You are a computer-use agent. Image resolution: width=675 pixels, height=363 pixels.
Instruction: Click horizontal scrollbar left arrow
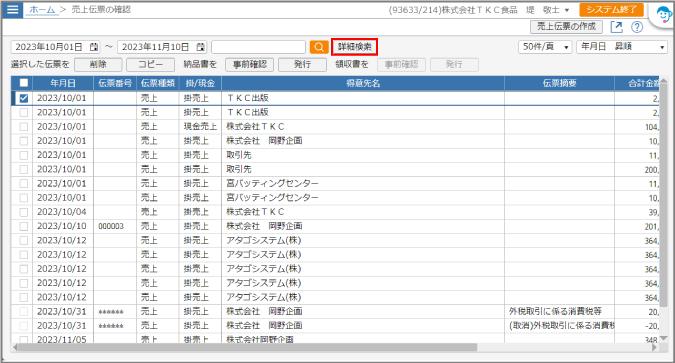click(15, 347)
